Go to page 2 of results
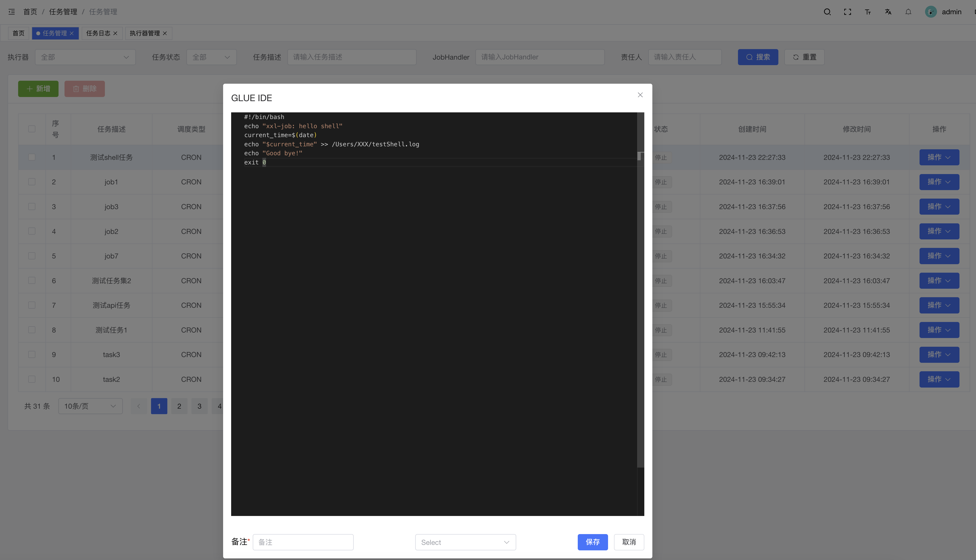The image size is (976, 560). click(x=179, y=406)
